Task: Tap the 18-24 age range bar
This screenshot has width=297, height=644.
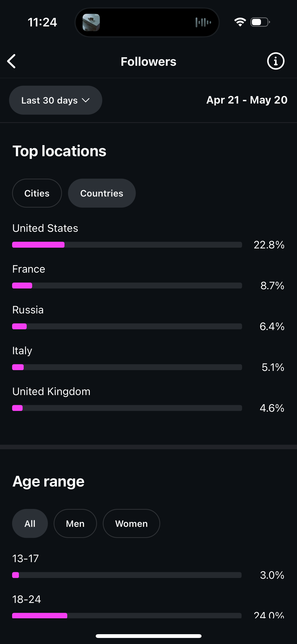Action: 127,615
